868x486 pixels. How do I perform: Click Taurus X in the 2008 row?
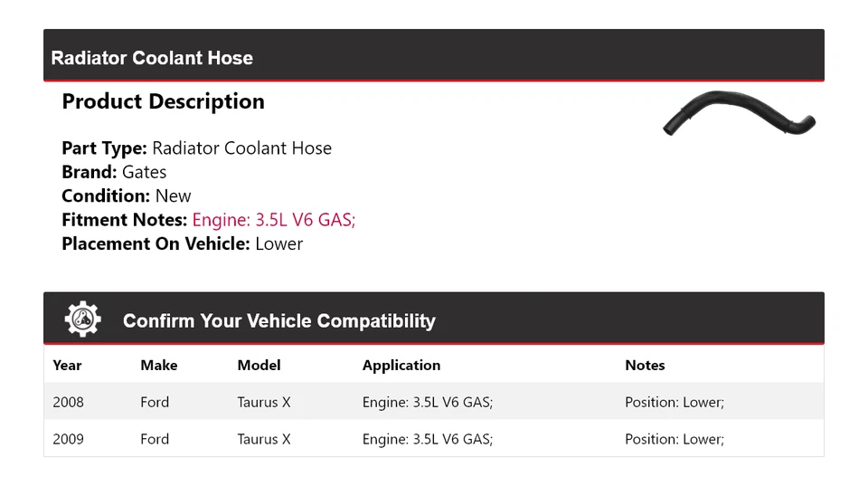point(264,402)
